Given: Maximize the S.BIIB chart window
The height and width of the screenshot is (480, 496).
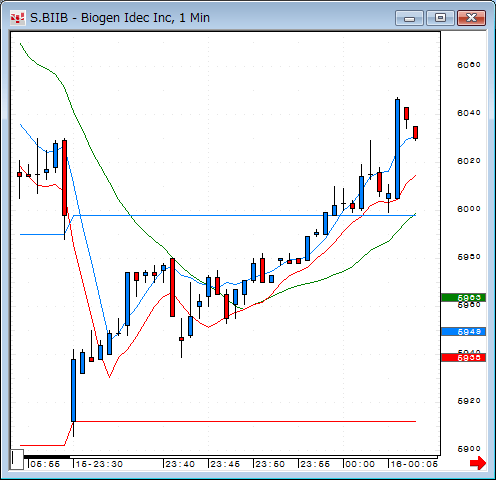Looking at the screenshot, I should click(x=440, y=18).
